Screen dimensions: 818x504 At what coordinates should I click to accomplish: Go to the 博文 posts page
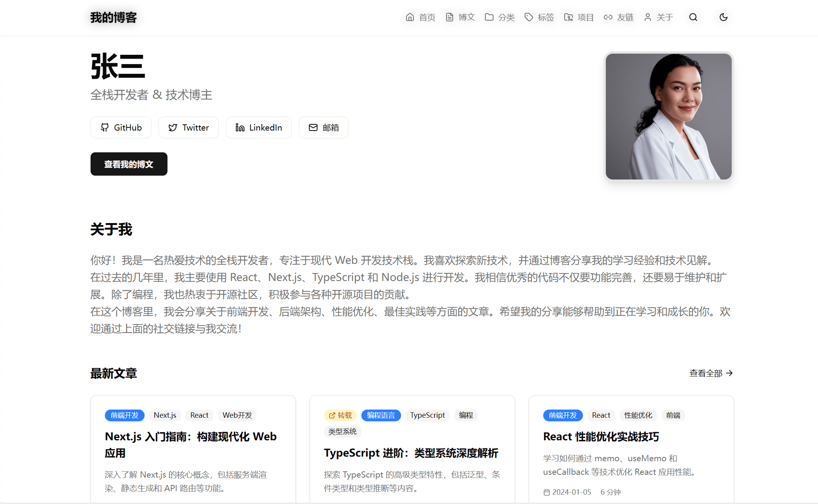click(x=460, y=17)
